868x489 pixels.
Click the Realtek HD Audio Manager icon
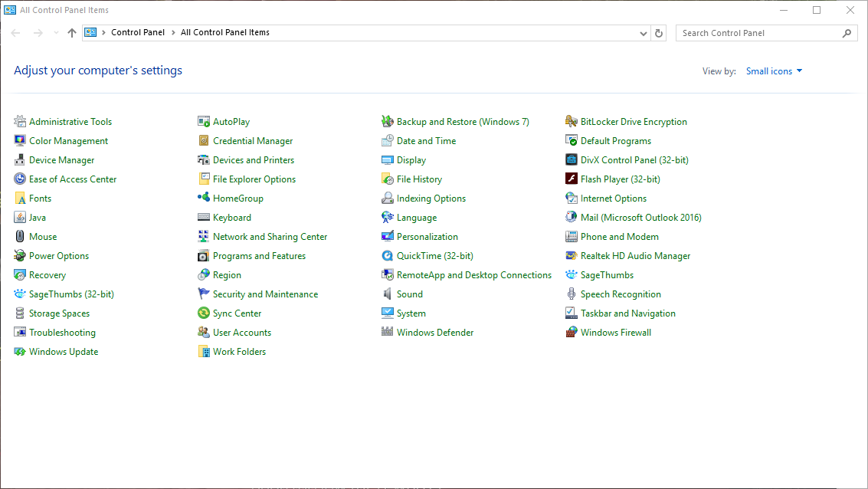[x=572, y=256]
